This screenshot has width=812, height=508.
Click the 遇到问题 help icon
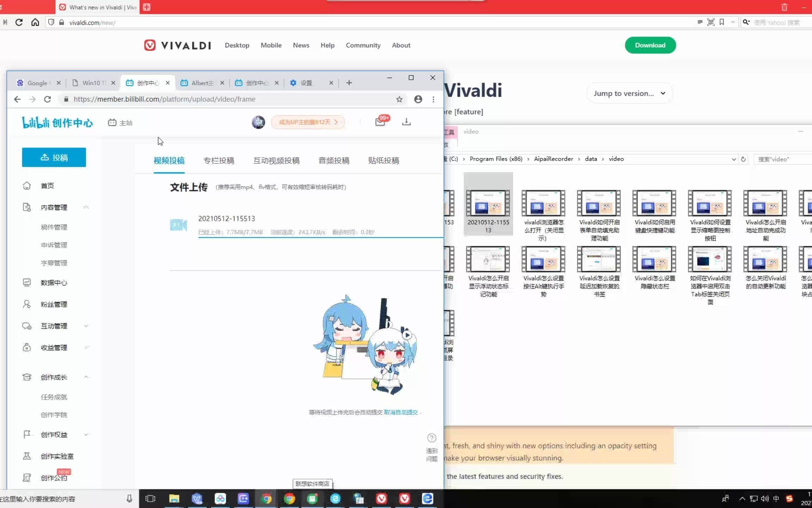point(432,438)
